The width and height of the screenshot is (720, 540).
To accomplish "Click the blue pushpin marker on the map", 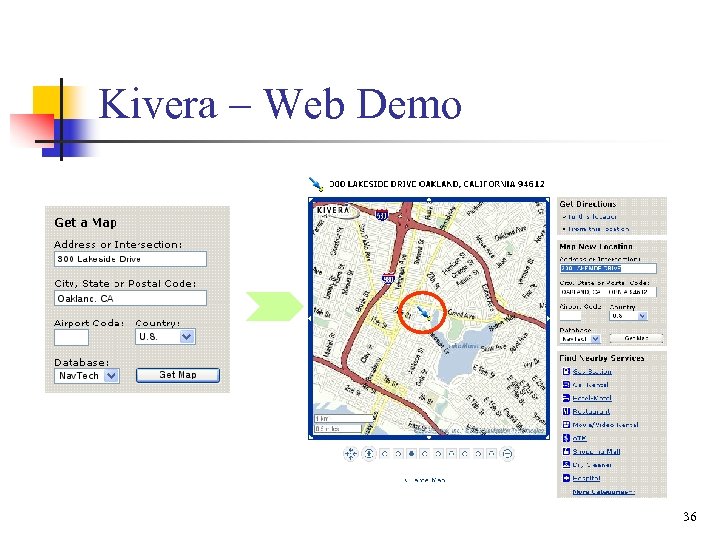I will click(x=423, y=313).
